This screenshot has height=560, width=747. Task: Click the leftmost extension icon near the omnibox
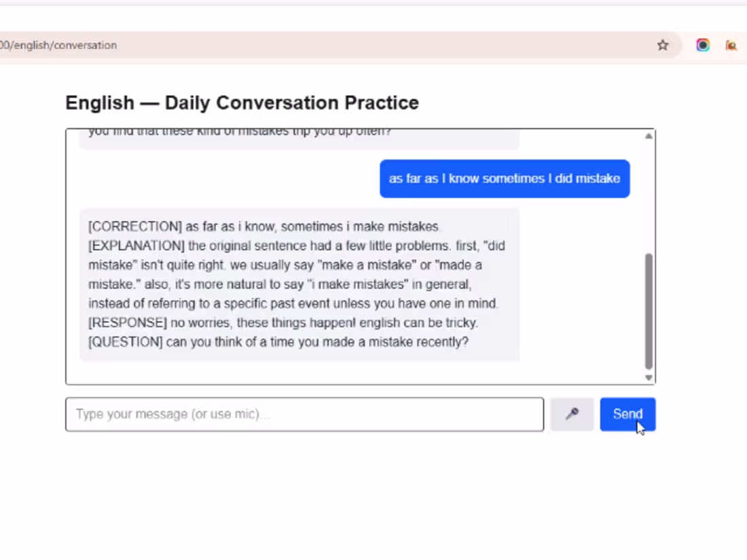702,45
